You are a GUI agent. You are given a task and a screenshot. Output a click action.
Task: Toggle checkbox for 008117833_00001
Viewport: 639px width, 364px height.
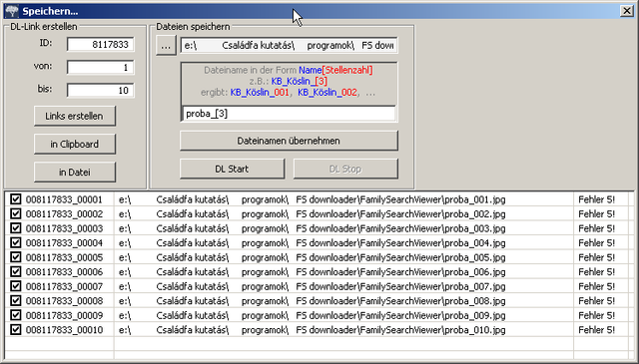(16, 199)
